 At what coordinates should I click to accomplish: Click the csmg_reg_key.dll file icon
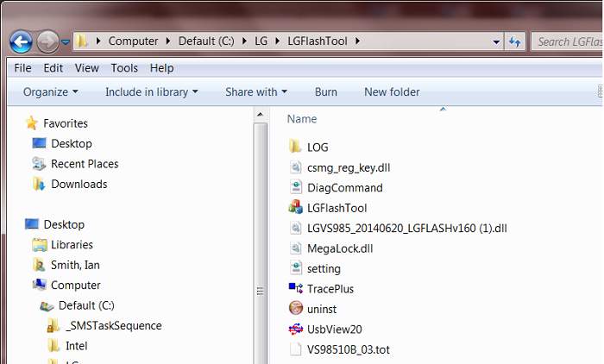295,167
